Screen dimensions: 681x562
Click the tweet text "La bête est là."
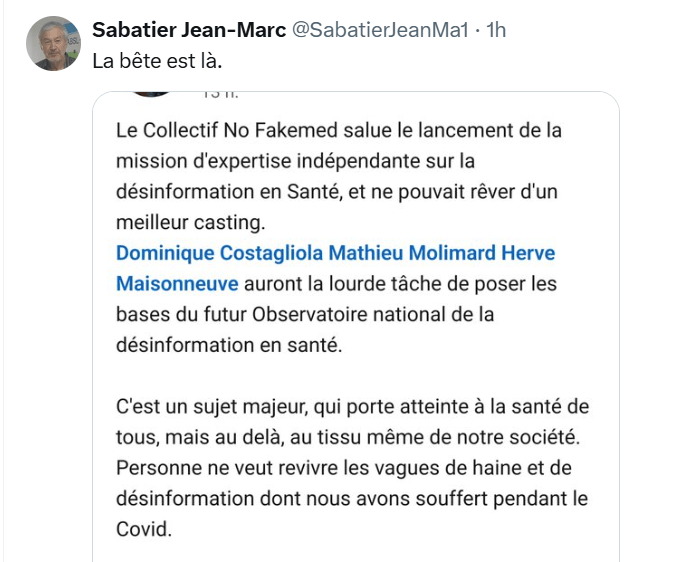157,60
